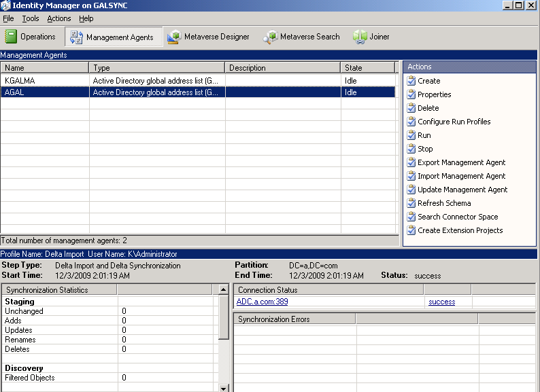Select Update Management Agent
540x392 pixels.
[462, 190]
